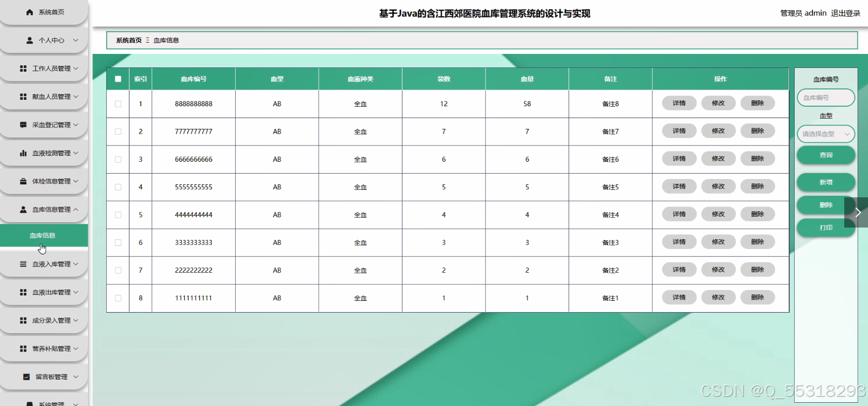Click the 备注8 cell
This screenshot has height=406, width=868.
[x=611, y=104]
